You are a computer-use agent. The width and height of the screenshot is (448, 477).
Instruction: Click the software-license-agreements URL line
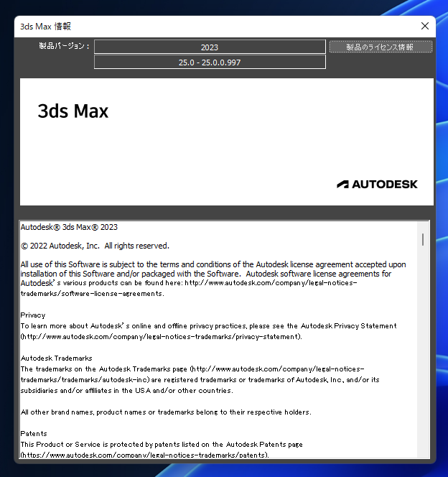pos(93,294)
